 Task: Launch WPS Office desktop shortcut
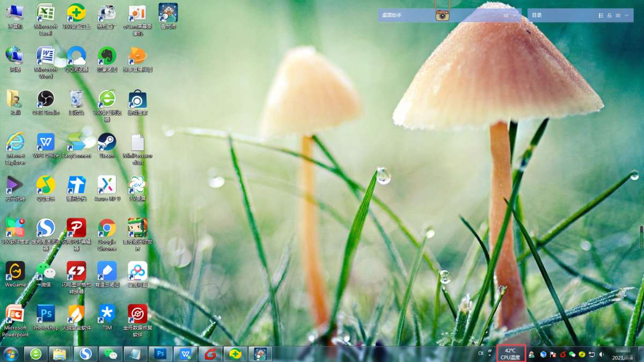[x=46, y=145]
